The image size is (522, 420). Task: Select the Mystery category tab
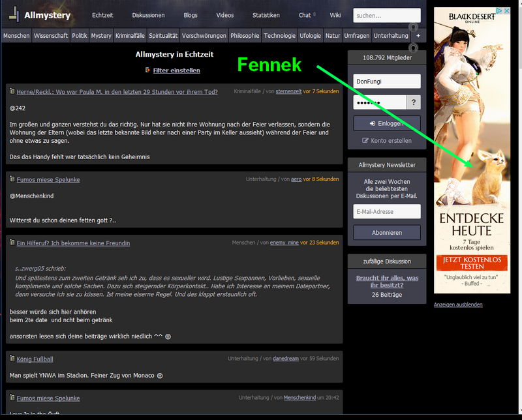(x=101, y=36)
